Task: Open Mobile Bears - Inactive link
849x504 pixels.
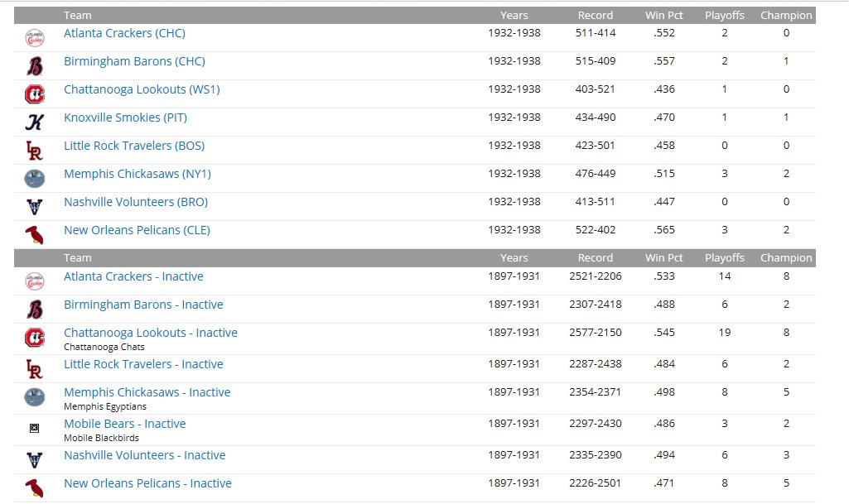Action: (124, 424)
